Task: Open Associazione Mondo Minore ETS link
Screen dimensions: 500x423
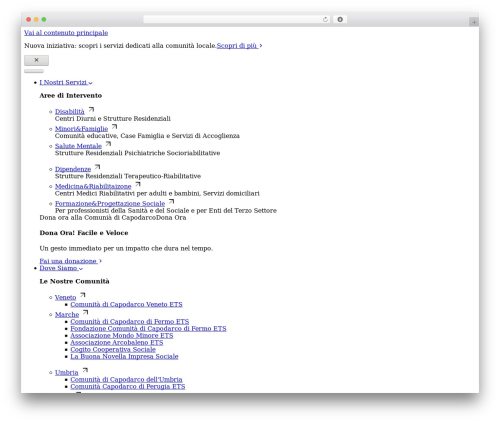Action: point(122,336)
